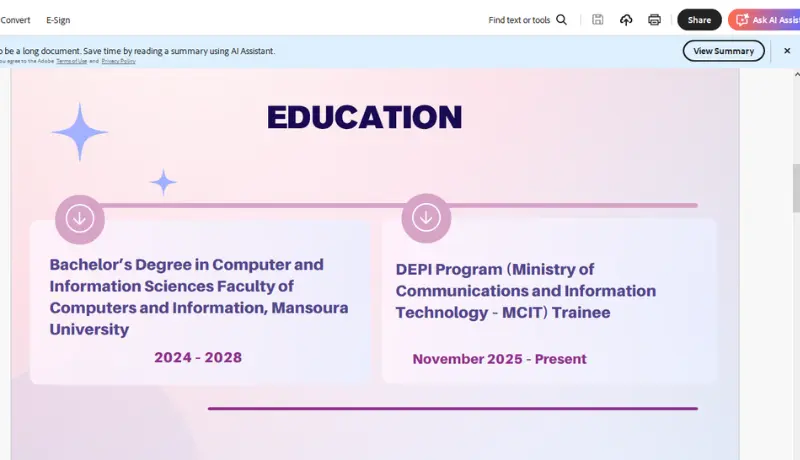
Task: Click the AI Assistant sparkle chat icon
Action: 742,20
